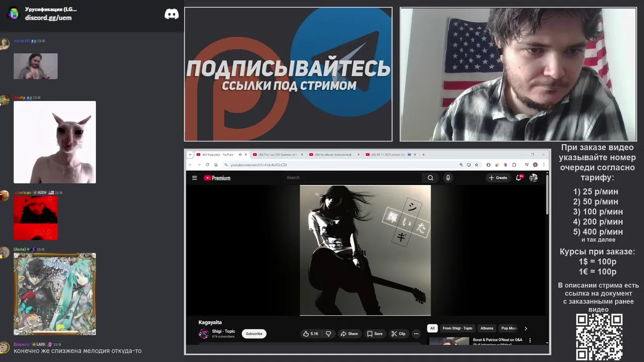This screenshot has width=644, height=362.
Task: Start voice search with the microphone icon
Action: pos(448,177)
